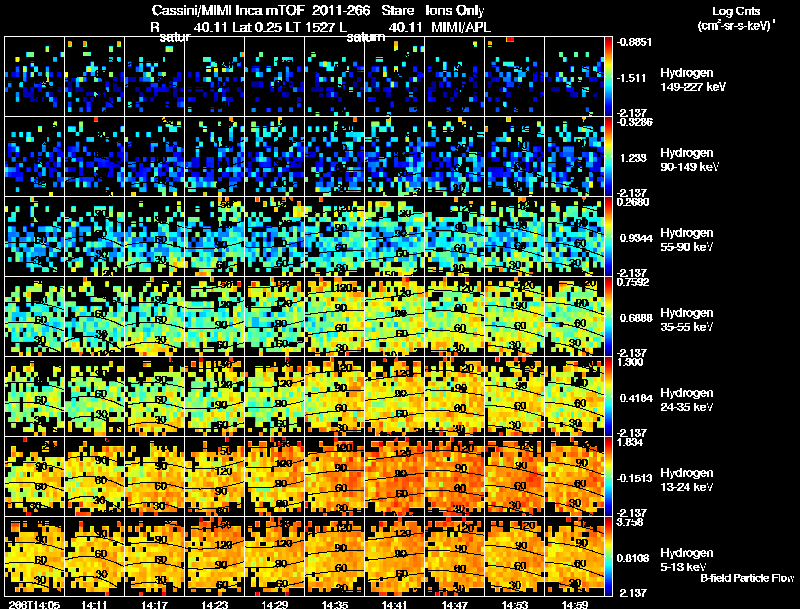Click the 266T14:05 time axis label
The image size is (800, 609).
34,604
